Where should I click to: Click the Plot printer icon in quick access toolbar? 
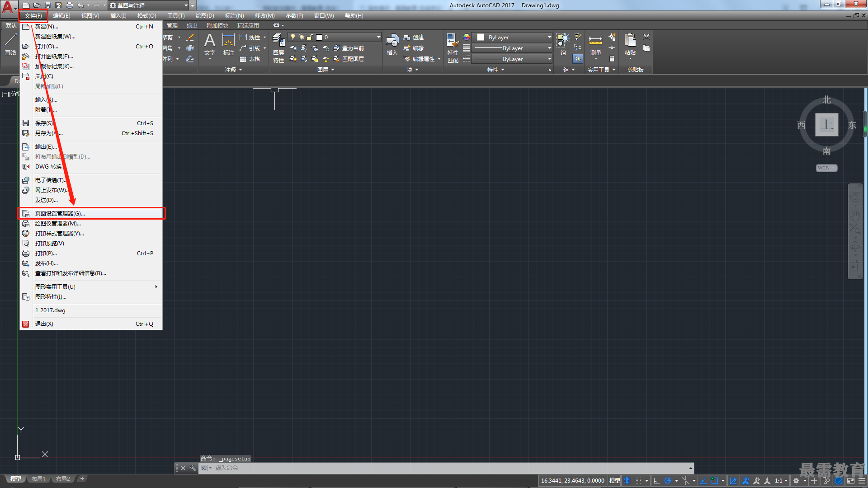(x=70, y=5)
